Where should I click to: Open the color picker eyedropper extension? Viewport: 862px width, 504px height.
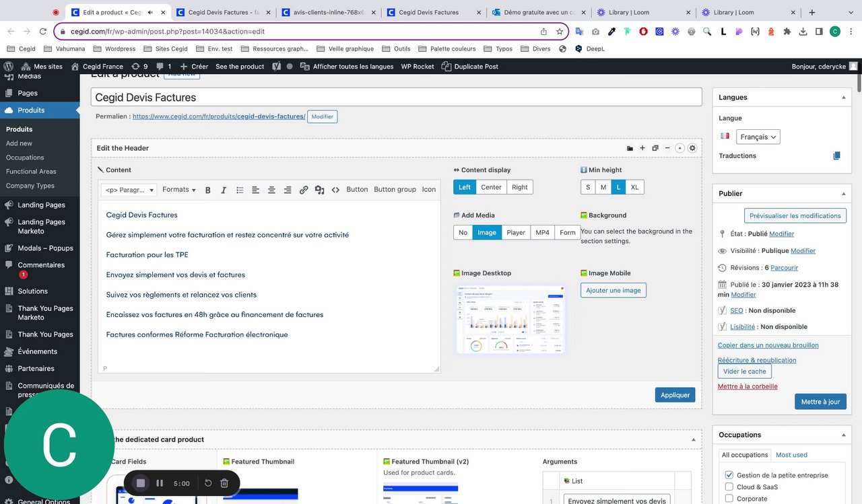[x=611, y=31]
